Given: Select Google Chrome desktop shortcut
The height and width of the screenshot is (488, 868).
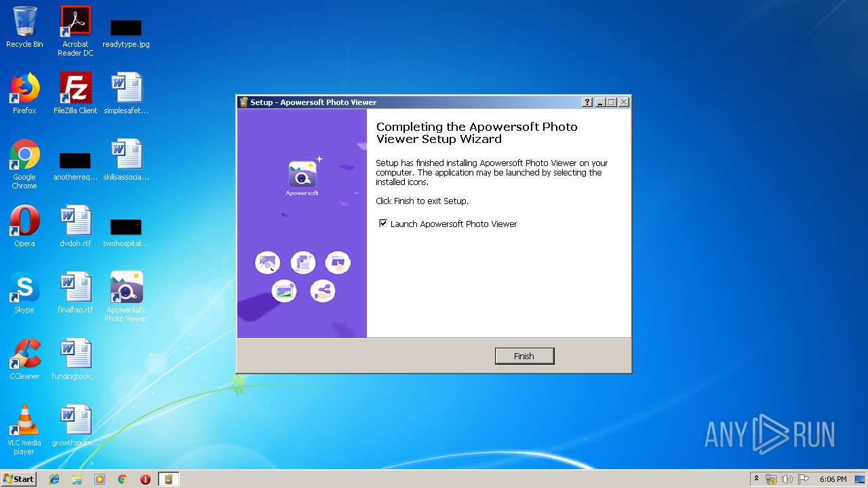Looking at the screenshot, I should (x=24, y=164).
